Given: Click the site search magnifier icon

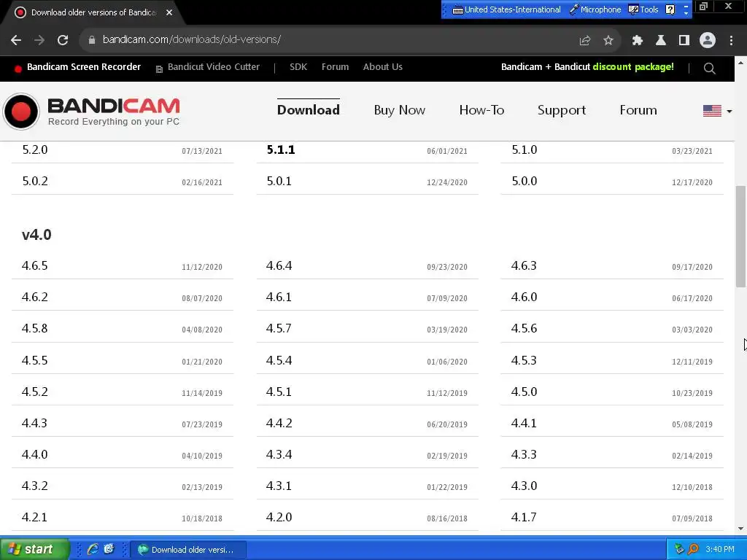Looking at the screenshot, I should (x=709, y=68).
